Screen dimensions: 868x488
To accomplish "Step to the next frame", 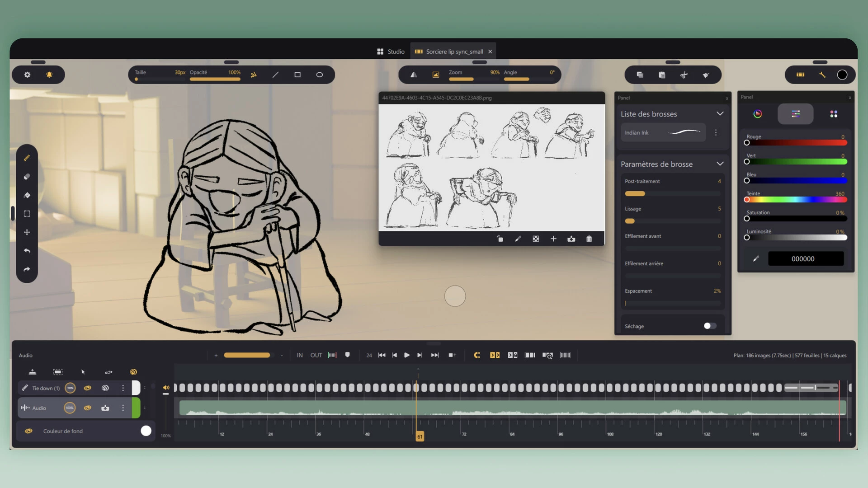I will click(420, 355).
